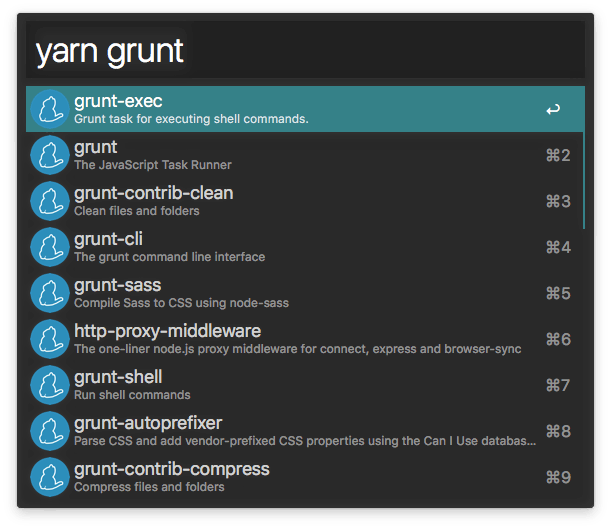
Task: Click 'Clean files and folders' description
Action: (x=137, y=211)
